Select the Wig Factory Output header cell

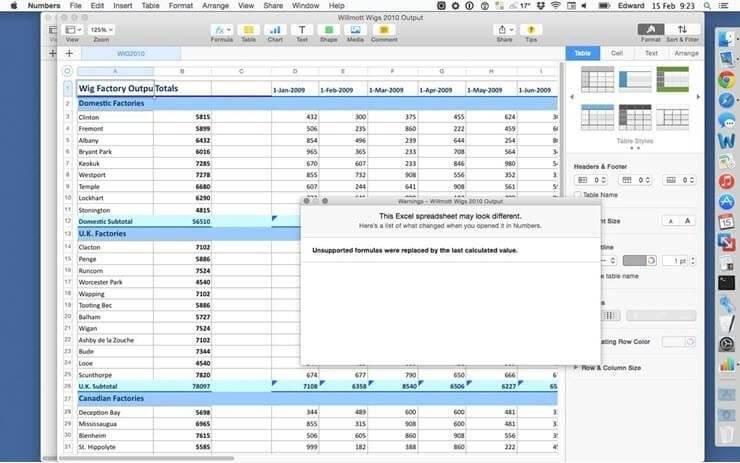pyautogui.click(x=115, y=89)
